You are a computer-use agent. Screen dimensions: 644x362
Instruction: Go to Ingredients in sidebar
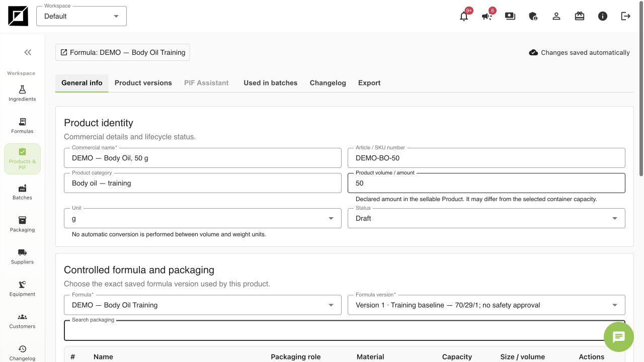pos(22,93)
